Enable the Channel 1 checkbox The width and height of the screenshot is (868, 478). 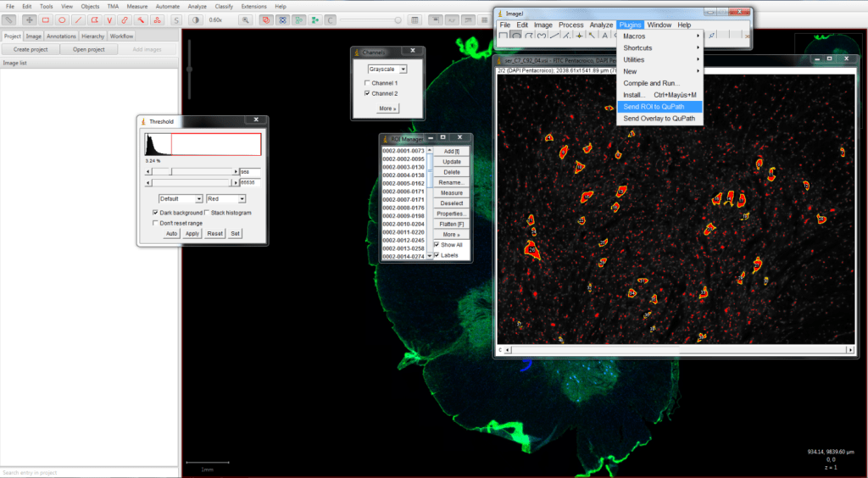[366, 83]
